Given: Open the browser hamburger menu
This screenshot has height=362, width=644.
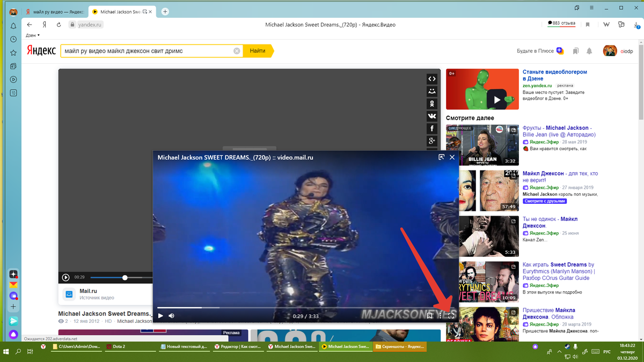Looking at the screenshot, I should tap(591, 8).
